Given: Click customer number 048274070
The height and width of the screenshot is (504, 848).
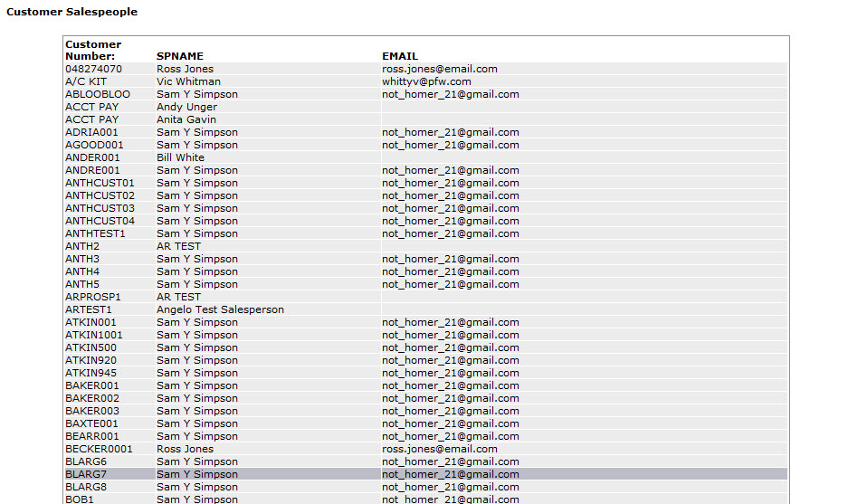Looking at the screenshot, I should tap(93, 69).
